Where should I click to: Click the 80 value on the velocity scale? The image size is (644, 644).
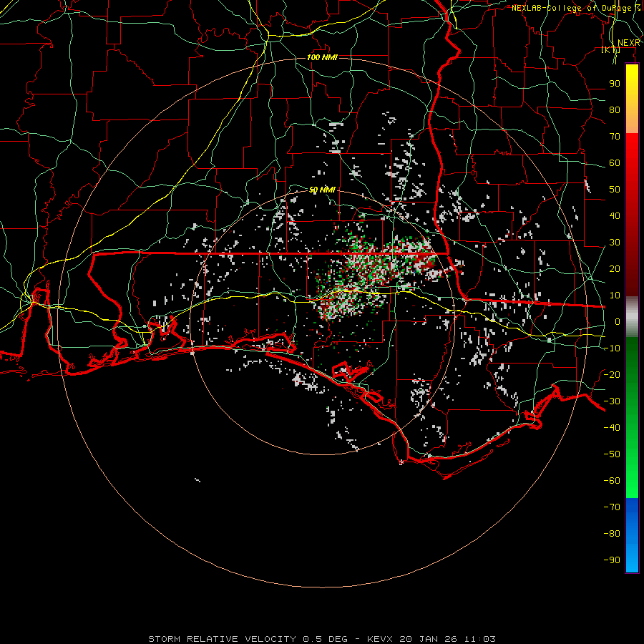click(x=615, y=109)
